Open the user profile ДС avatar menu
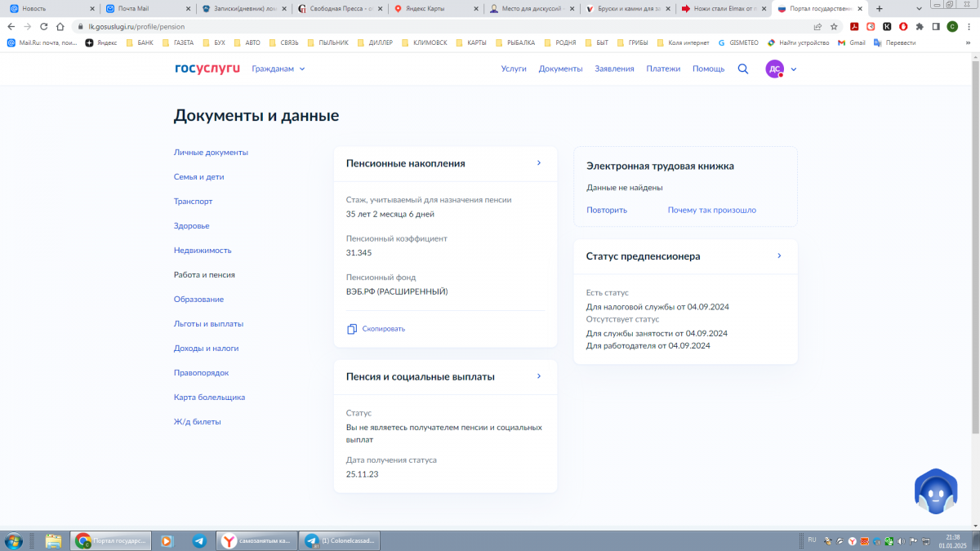This screenshot has width=980, height=551. pyautogui.click(x=774, y=69)
